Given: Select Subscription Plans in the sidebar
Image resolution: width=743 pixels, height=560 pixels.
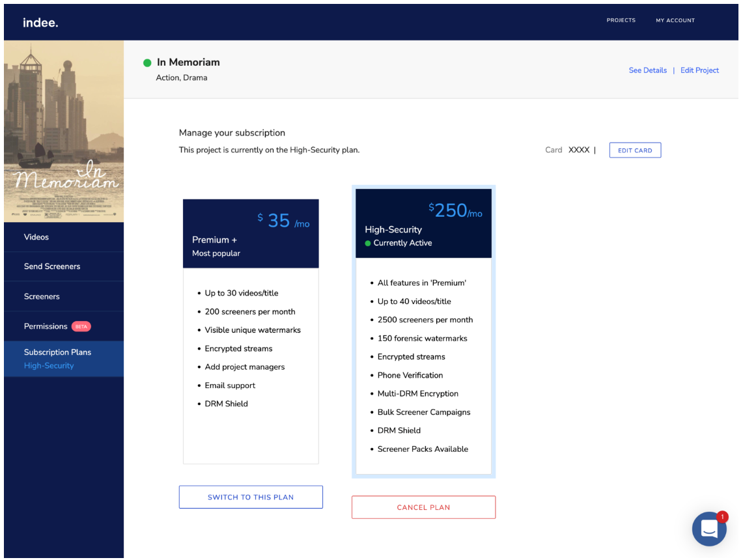Looking at the screenshot, I should [57, 352].
